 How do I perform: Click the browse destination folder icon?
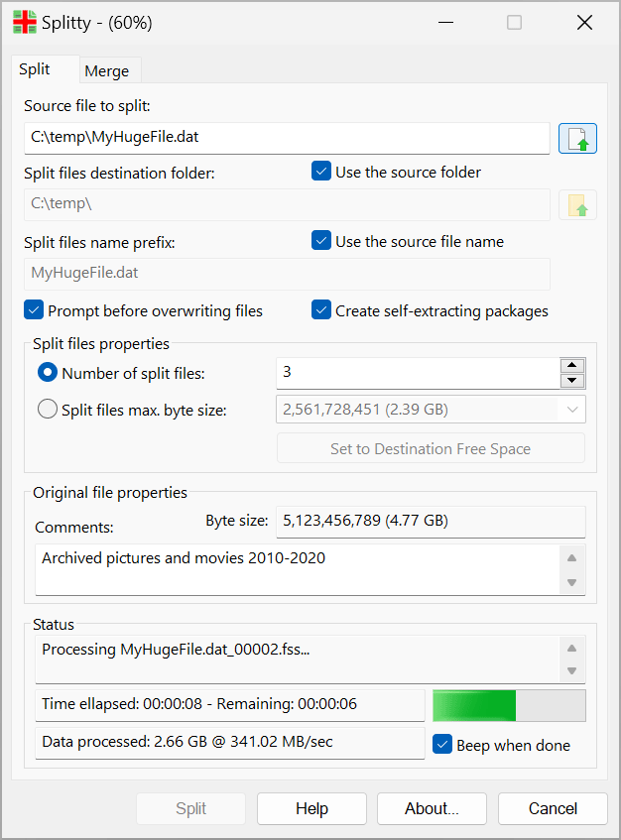point(577,205)
